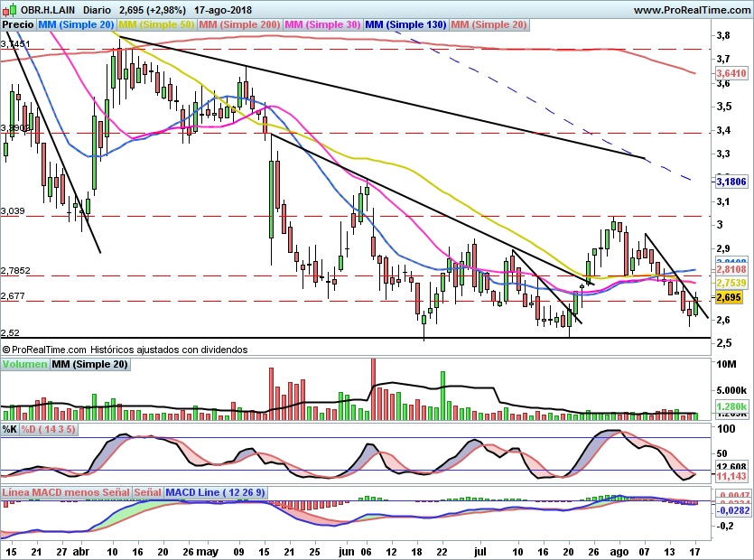The width and height of the screenshot is (754, 560).
Task: Click the magenta MM (Simple 30) label
Action: coord(322,24)
